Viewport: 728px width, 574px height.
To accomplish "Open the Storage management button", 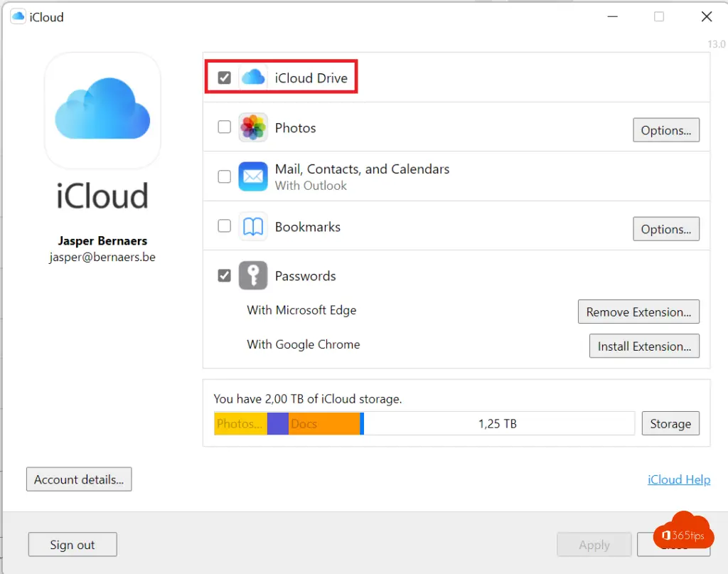I will [x=670, y=424].
